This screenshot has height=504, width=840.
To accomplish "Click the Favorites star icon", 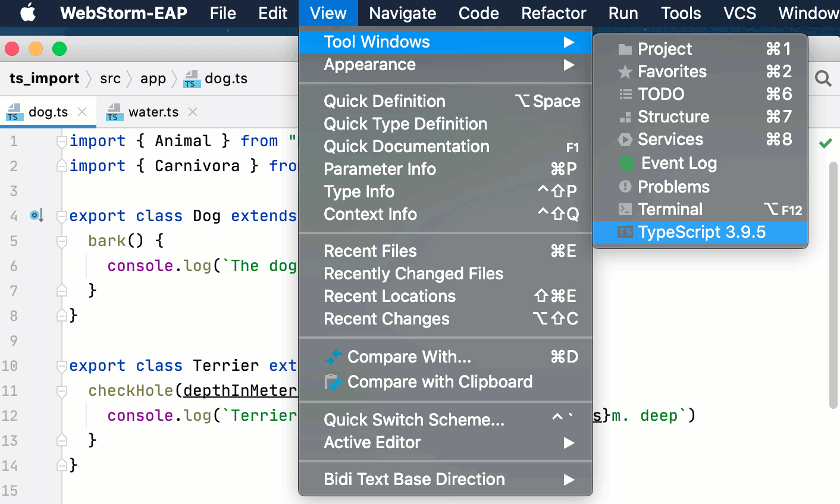I will [x=625, y=72].
